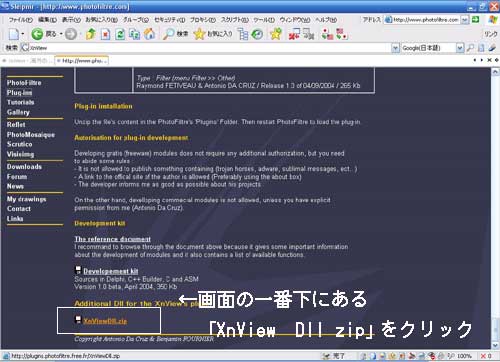The width and height of the screenshot is (500, 362).
Task: Click the Home house icon in toolbar
Action: point(149,34)
